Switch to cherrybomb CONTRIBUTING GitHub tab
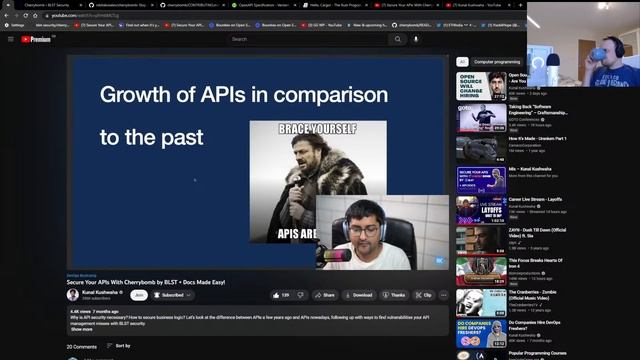The height and width of the screenshot is (360, 640). pyautogui.click(x=192, y=5)
